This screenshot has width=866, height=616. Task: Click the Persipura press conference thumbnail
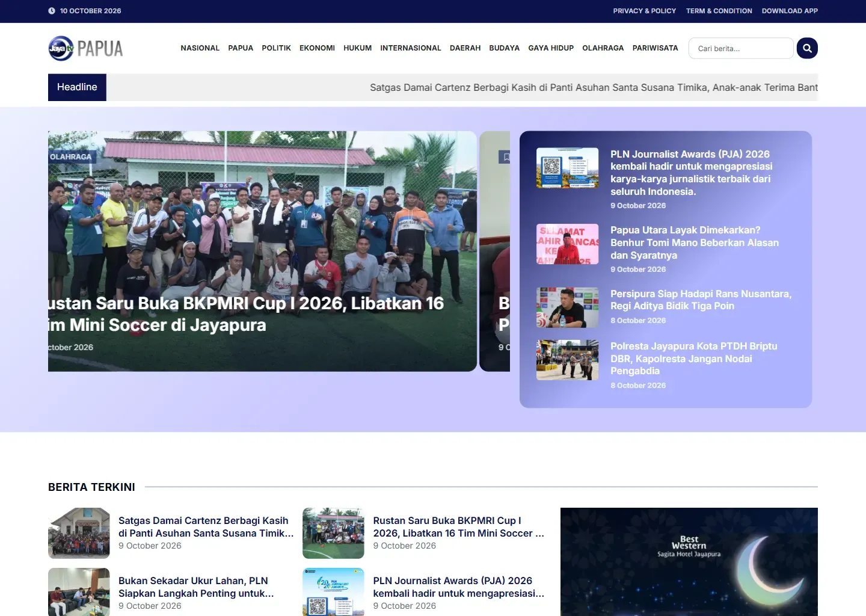[567, 307]
